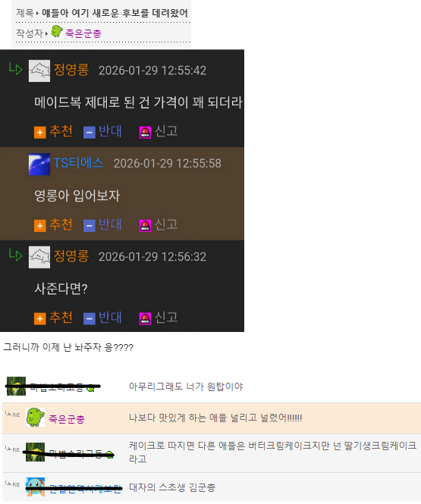Click the green reply arrow on the 12:56:32 comment
The height and width of the screenshot is (504, 421).
[15, 255]
